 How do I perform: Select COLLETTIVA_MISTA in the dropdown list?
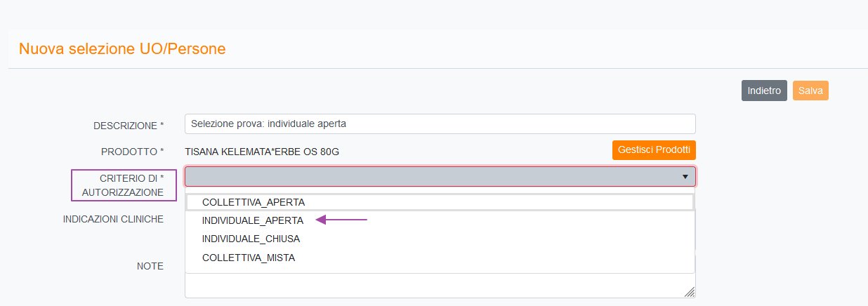[249, 258]
